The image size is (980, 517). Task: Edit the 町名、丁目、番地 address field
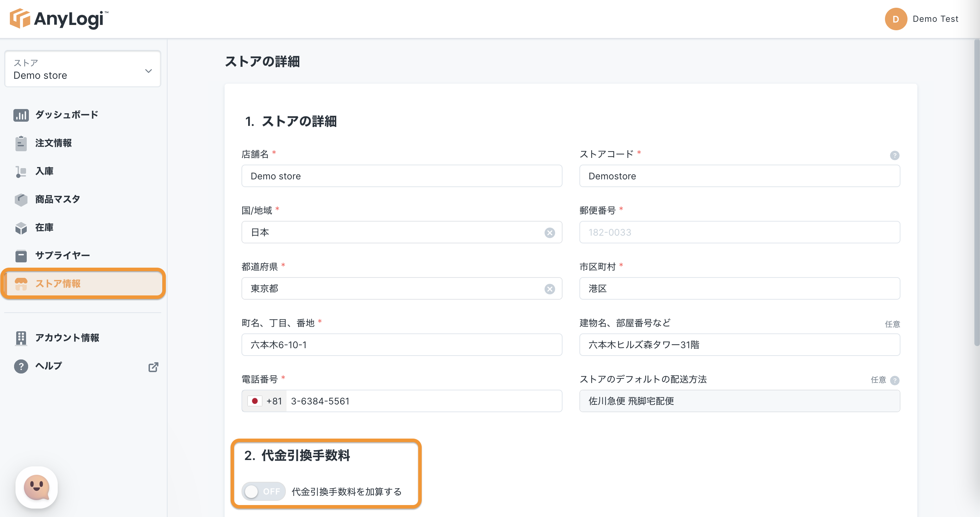pos(401,345)
